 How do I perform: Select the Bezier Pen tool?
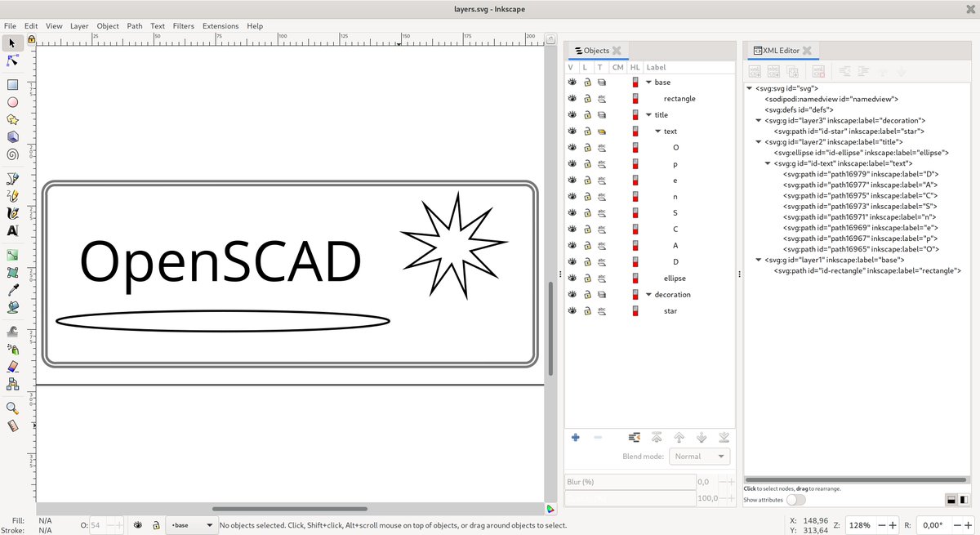click(12, 178)
